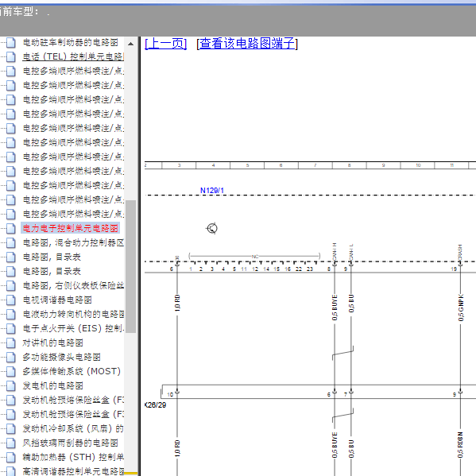
Task: Select 发动机冷却系统 (风扇) 的 entry
Action: coord(73,428)
